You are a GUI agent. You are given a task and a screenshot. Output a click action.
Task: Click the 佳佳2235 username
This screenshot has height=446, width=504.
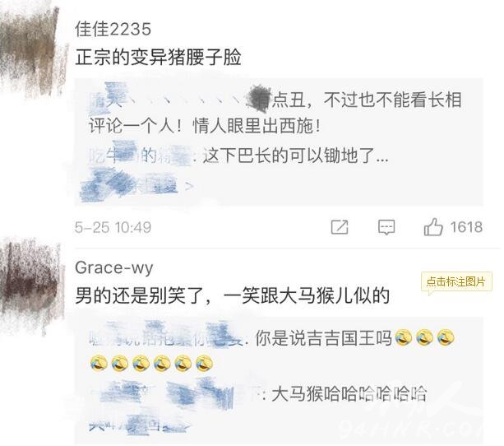coord(113,29)
